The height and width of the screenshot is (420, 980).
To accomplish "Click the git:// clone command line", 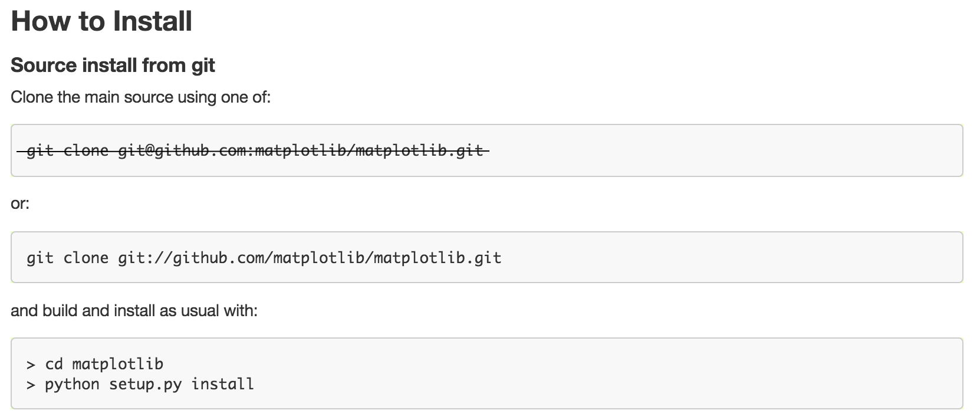I will pos(264,258).
